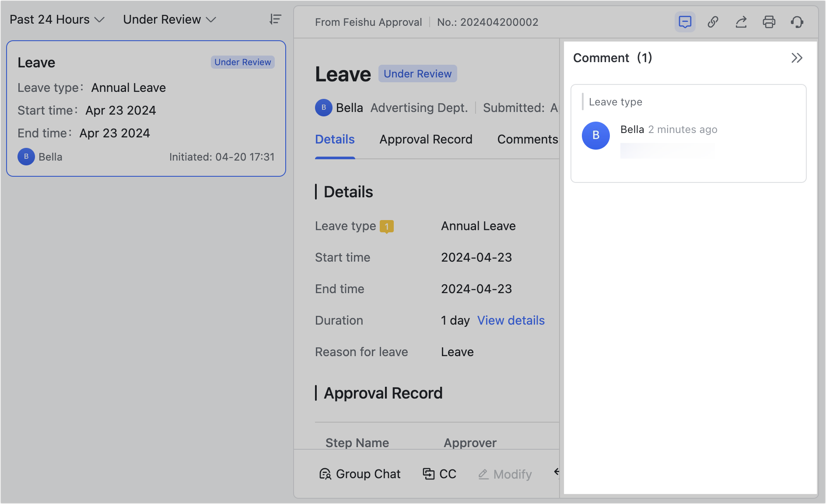
Task: Open the View details link next to Duration
Action: point(511,320)
